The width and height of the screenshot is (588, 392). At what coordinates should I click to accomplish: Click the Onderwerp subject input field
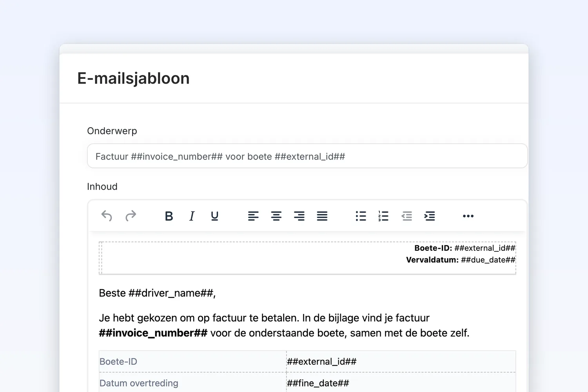pos(307,156)
